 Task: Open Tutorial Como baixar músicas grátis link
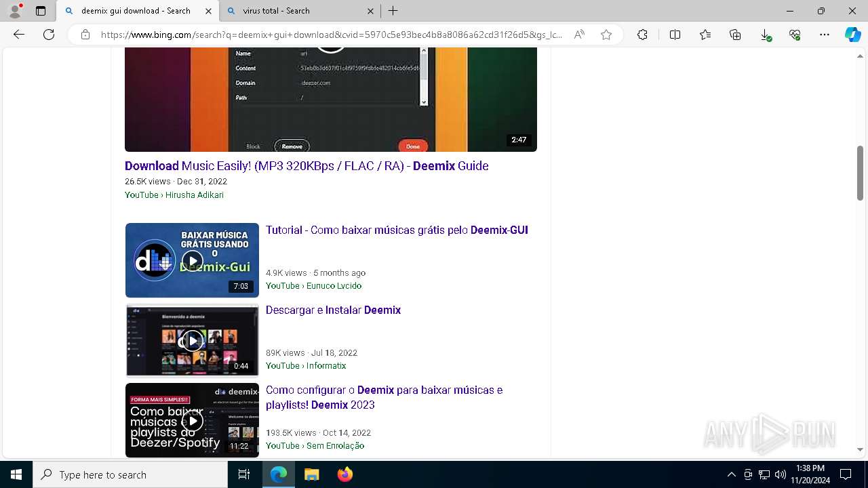397,230
